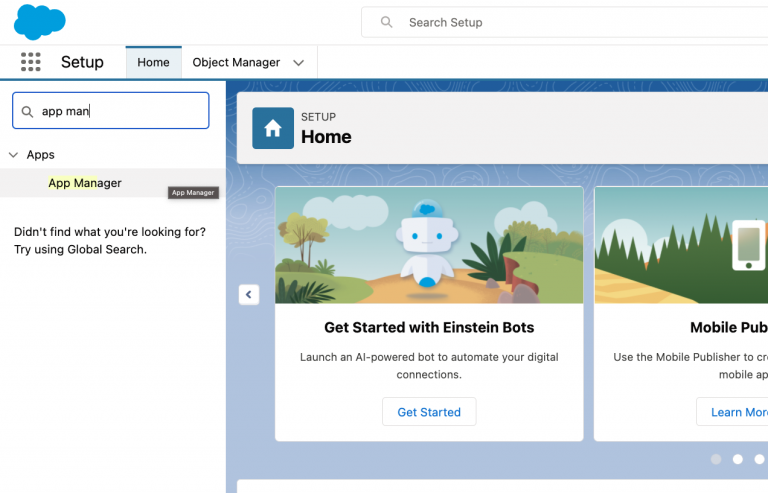Click the Einstein Bots card description text
Screen dimensions: 768x493
click(x=429, y=366)
